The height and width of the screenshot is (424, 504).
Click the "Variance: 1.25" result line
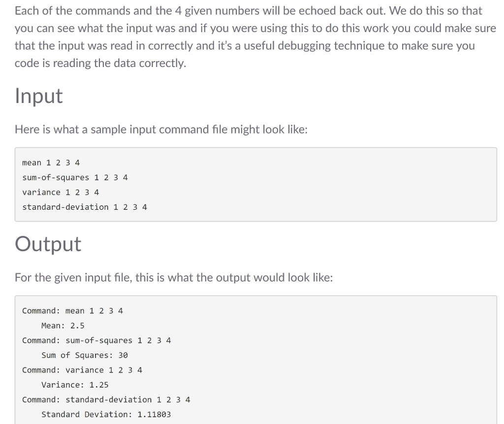(x=75, y=385)
